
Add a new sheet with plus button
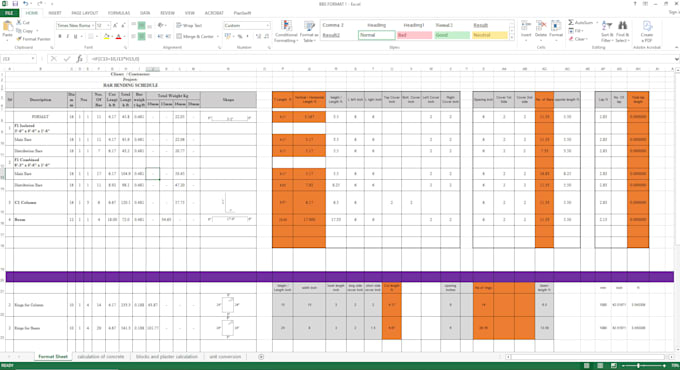(261, 357)
